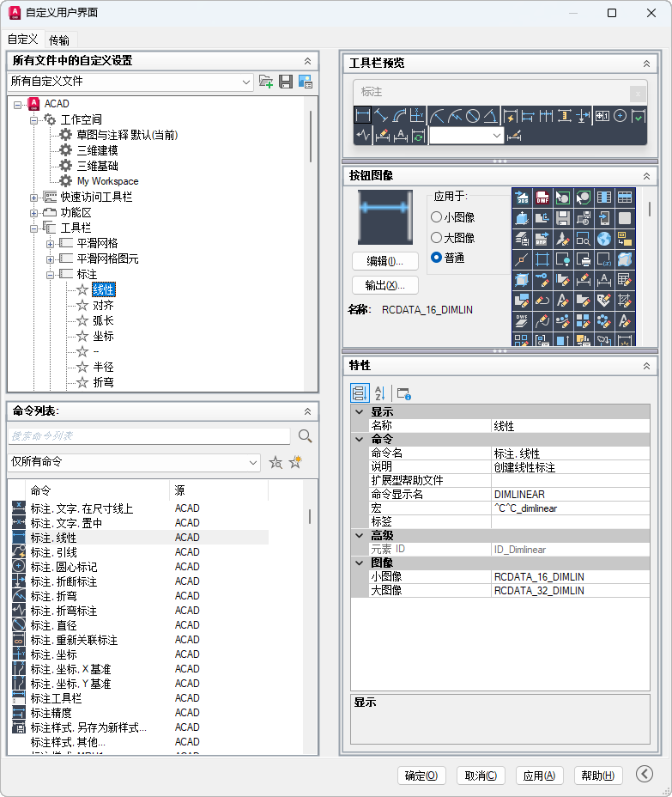Viewport: 672px width, 797px height.
Task: Choose the red DWF file button image
Action: pos(542,198)
